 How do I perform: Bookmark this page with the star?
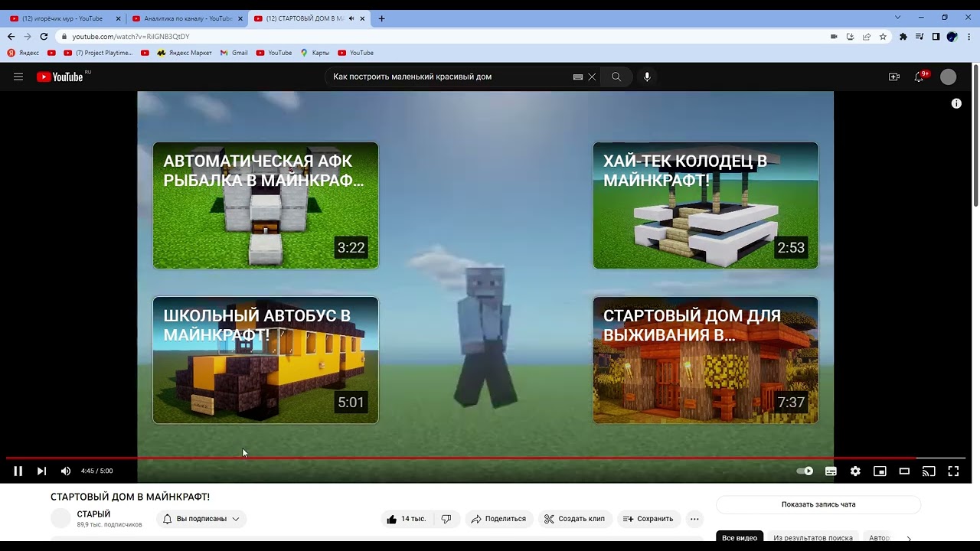pos(883,36)
